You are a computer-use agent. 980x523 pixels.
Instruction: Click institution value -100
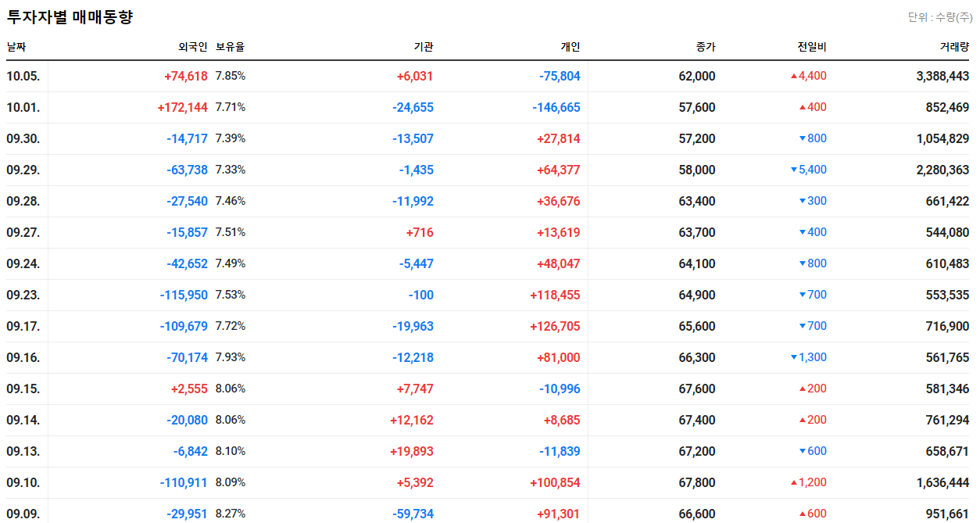point(421,295)
